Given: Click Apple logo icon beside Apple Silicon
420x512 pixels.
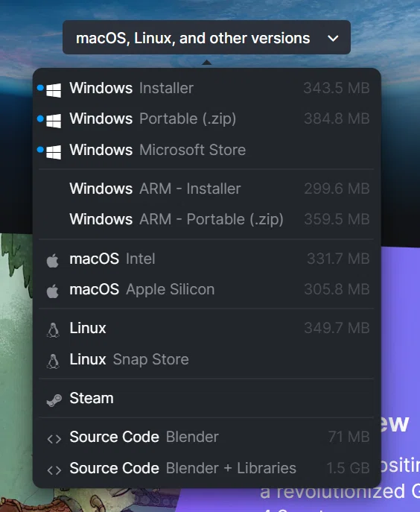Looking at the screenshot, I should point(53,291).
